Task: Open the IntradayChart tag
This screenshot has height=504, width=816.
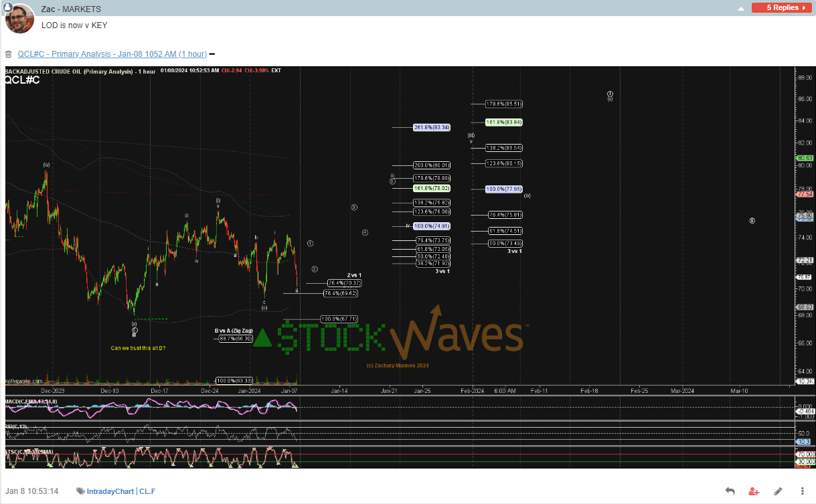Action: 110,491
